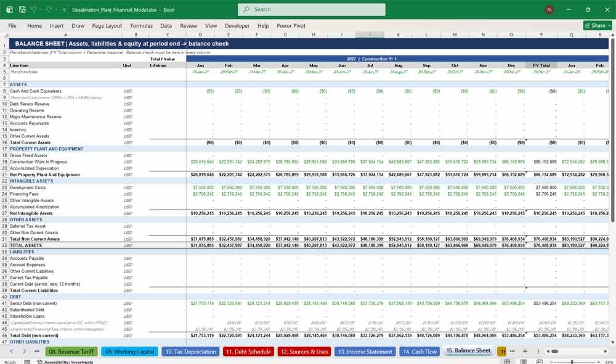The height and width of the screenshot is (364, 616).
Task: Open the File menu
Action: coord(12,25)
